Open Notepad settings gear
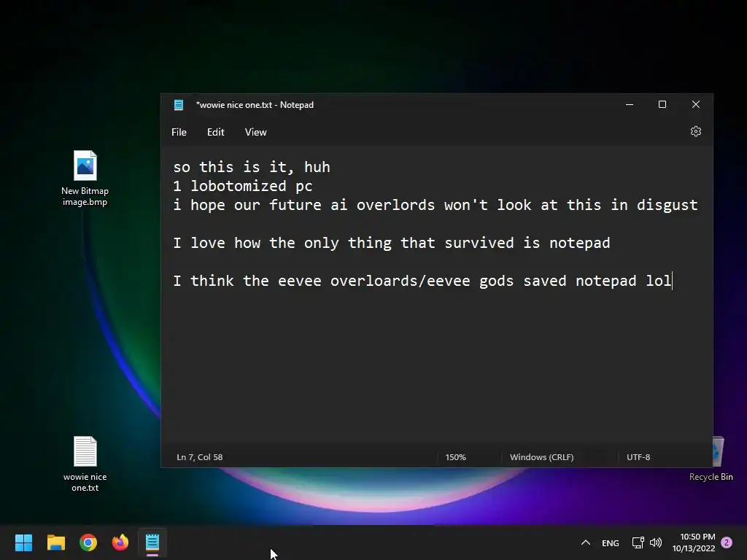This screenshot has height=560, width=747. 695,131
